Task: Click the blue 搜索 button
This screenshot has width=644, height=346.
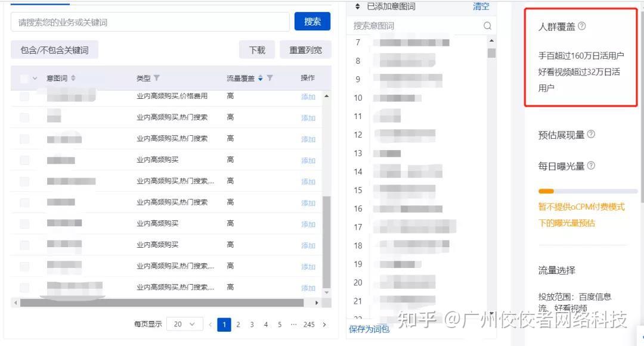Action: click(x=312, y=21)
